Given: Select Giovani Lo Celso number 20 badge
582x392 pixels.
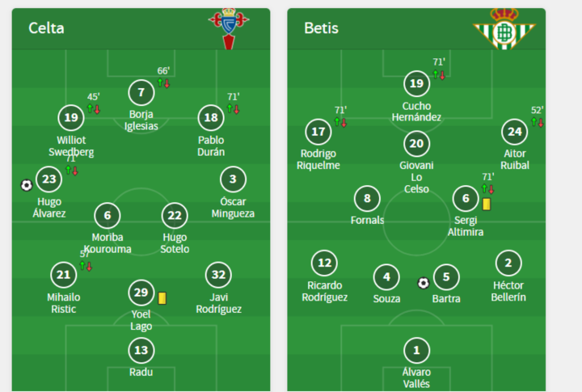Looking at the screenshot, I should [416, 144].
